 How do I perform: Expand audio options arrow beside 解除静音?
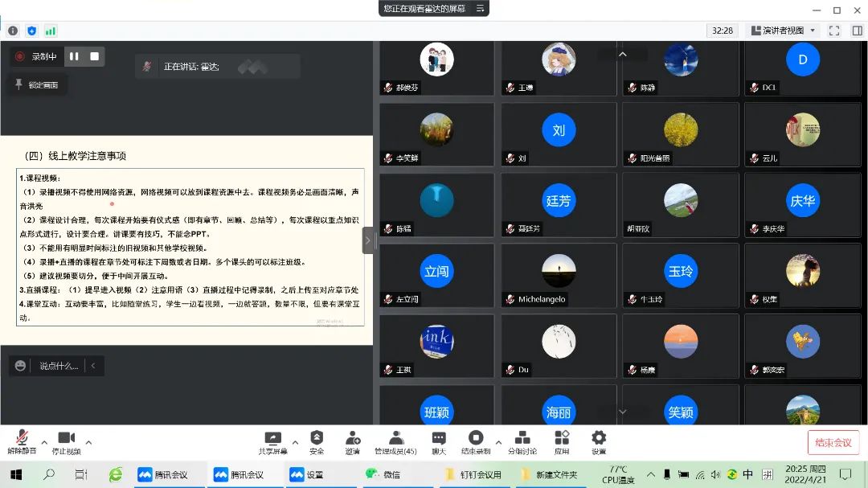click(44, 442)
